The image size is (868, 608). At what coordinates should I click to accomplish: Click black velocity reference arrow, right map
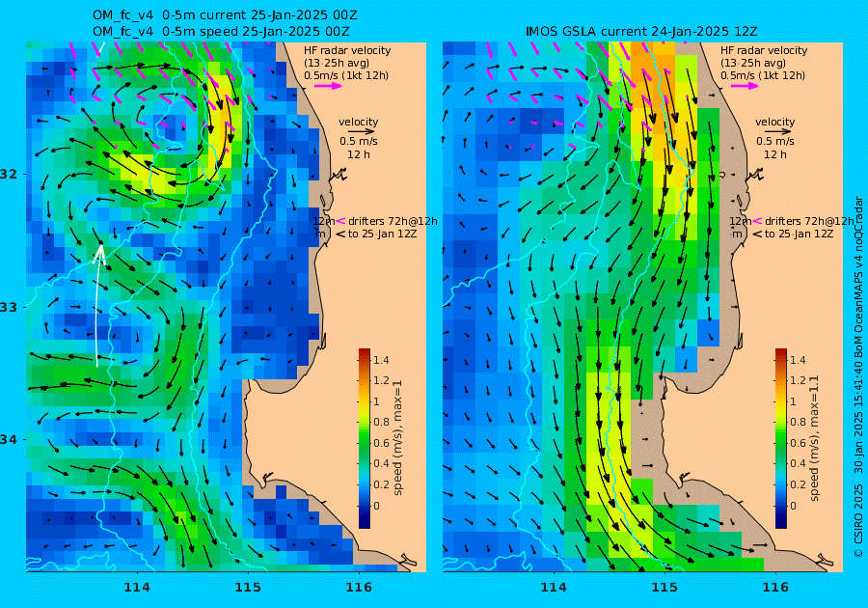tap(775, 132)
